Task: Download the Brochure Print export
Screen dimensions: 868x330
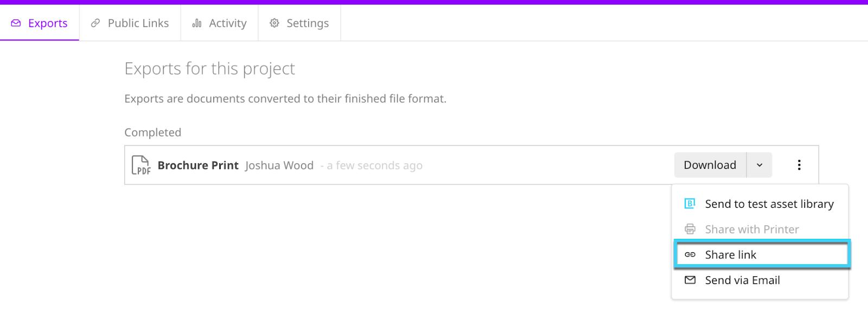Action: click(710, 165)
